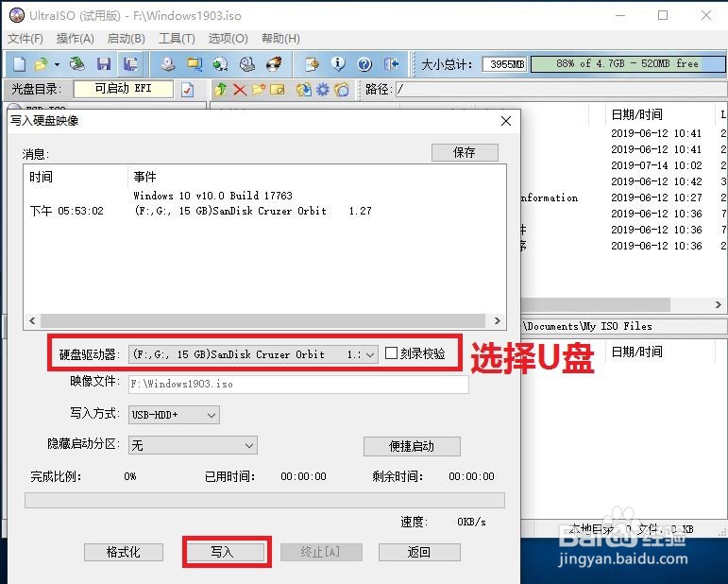This screenshot has width=728, height=584.
Task: Click the ISO information icon
Action: tap(338, 63)
